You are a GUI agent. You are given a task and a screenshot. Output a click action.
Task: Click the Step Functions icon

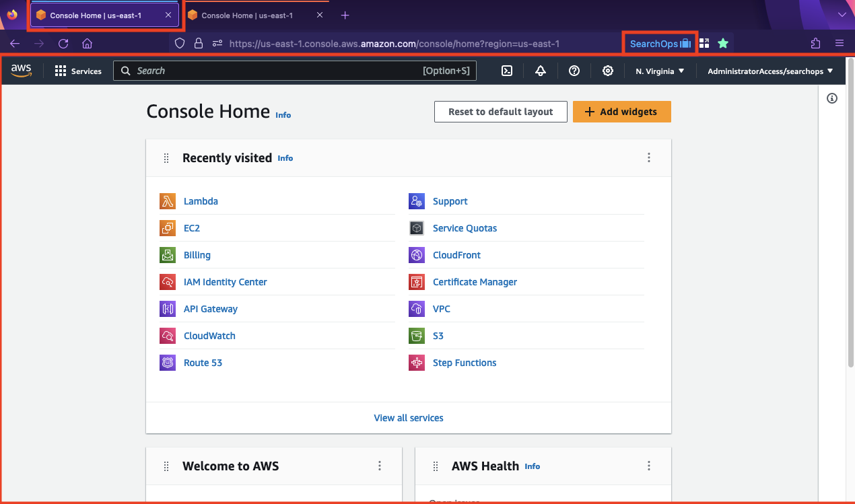tap(417, 363)
